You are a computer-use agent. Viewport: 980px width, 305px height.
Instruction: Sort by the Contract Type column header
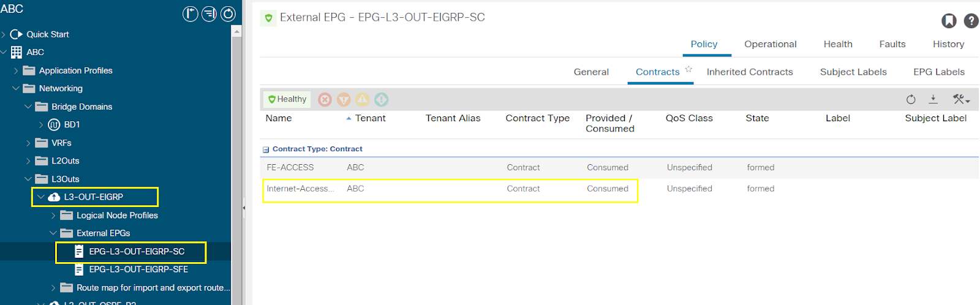click(x=537, y=118)
